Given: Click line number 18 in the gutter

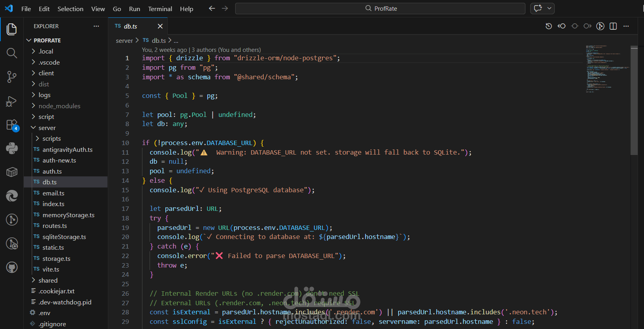Looking at the screenshot, I should 125,218.
